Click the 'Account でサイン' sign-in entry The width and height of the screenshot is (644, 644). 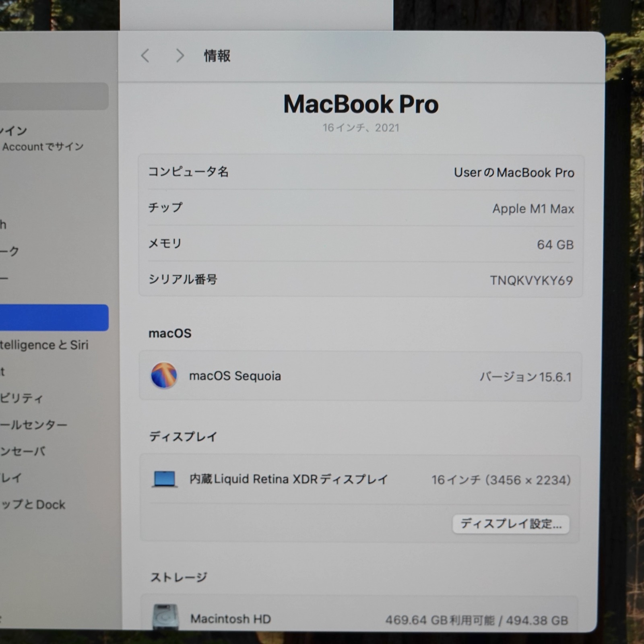tap(43, 147)
